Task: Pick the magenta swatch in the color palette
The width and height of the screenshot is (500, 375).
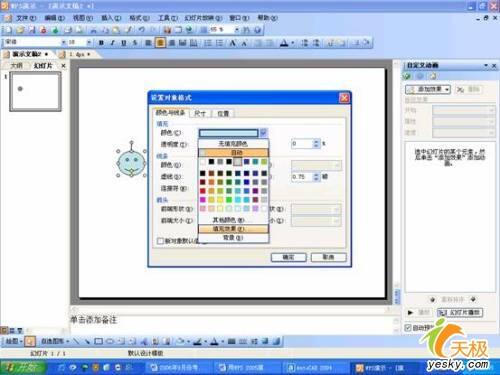Action: (203, 200)
